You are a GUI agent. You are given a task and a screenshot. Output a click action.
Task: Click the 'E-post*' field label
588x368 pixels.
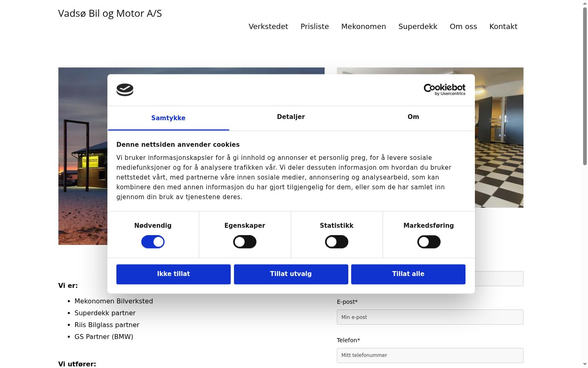[x=347, y=302]
